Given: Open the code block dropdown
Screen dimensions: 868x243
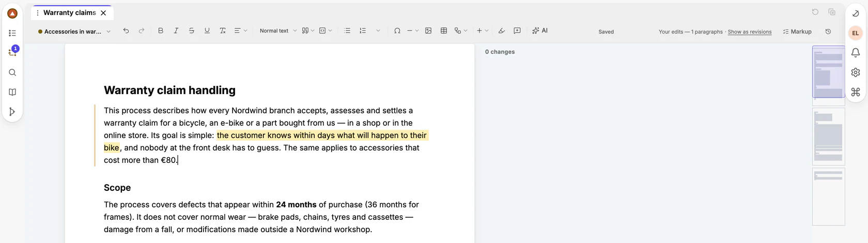Looking at the screenshot, I should pos(326,31).
